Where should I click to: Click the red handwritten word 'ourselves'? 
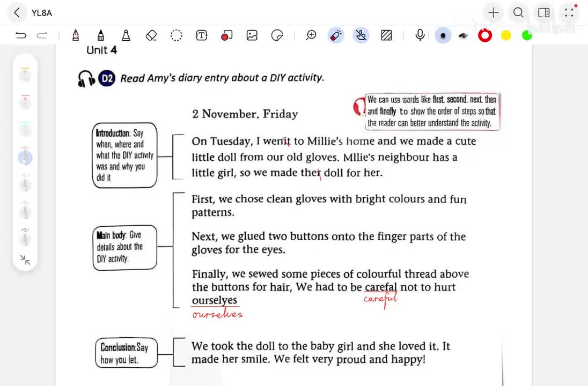pos(217,314)
